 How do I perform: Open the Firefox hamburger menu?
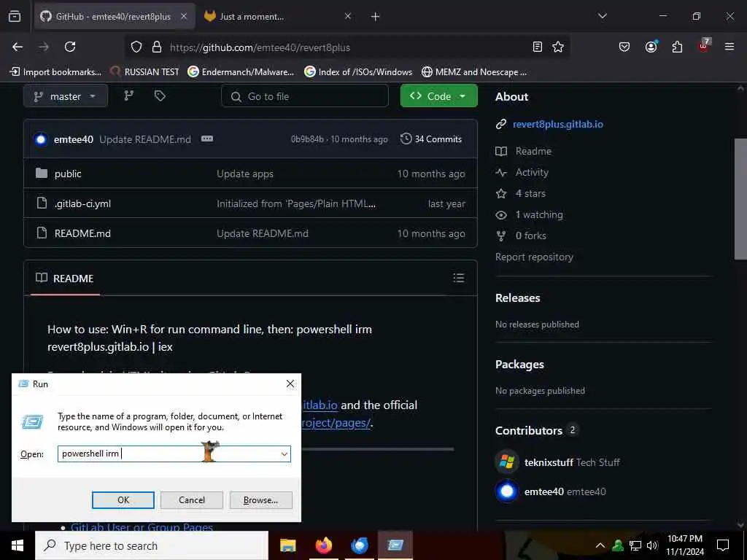pos(729,47)
